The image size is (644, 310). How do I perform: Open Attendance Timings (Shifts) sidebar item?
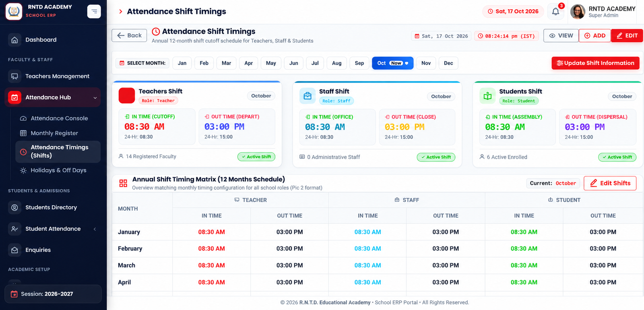tap(58, 152)
